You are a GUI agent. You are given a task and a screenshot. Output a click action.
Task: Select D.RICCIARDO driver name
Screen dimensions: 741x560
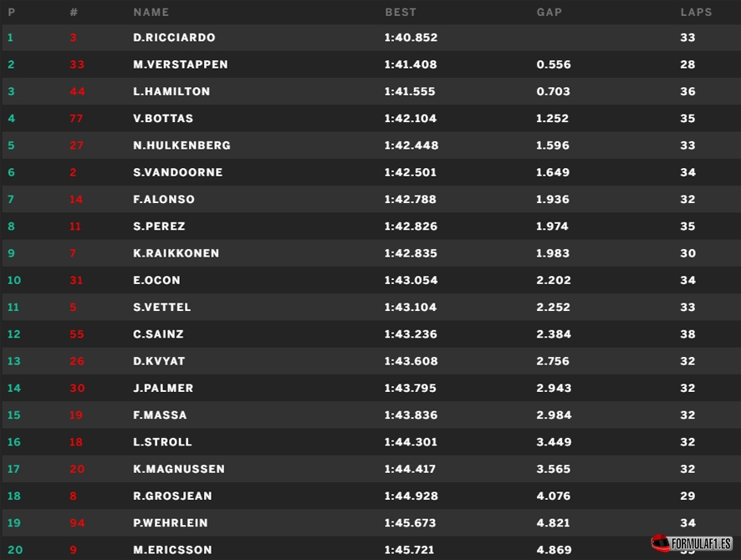pyautogui.click(x=174, y=38)
